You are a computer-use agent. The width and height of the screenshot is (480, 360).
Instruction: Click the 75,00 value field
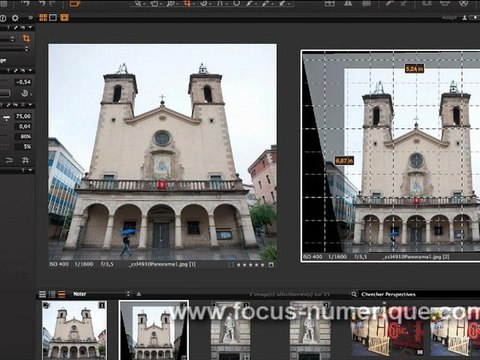point(23,116)
